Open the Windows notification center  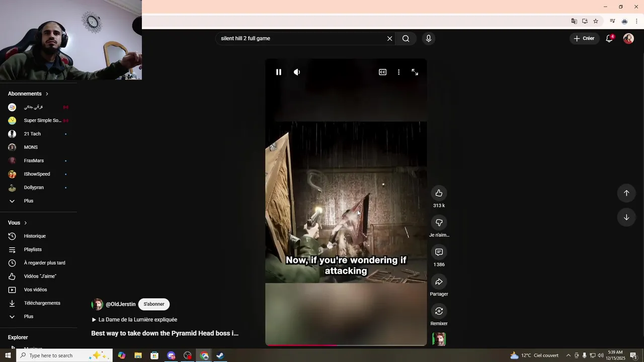click(x=634, y=355)
